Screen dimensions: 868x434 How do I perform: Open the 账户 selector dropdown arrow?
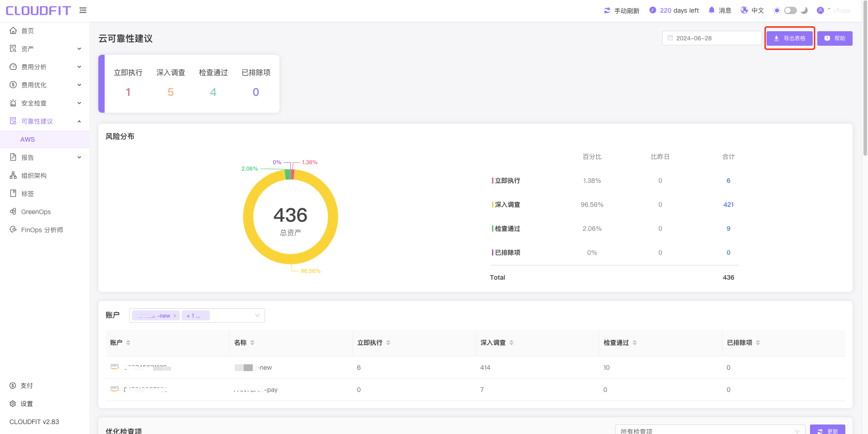coord(257,315)
